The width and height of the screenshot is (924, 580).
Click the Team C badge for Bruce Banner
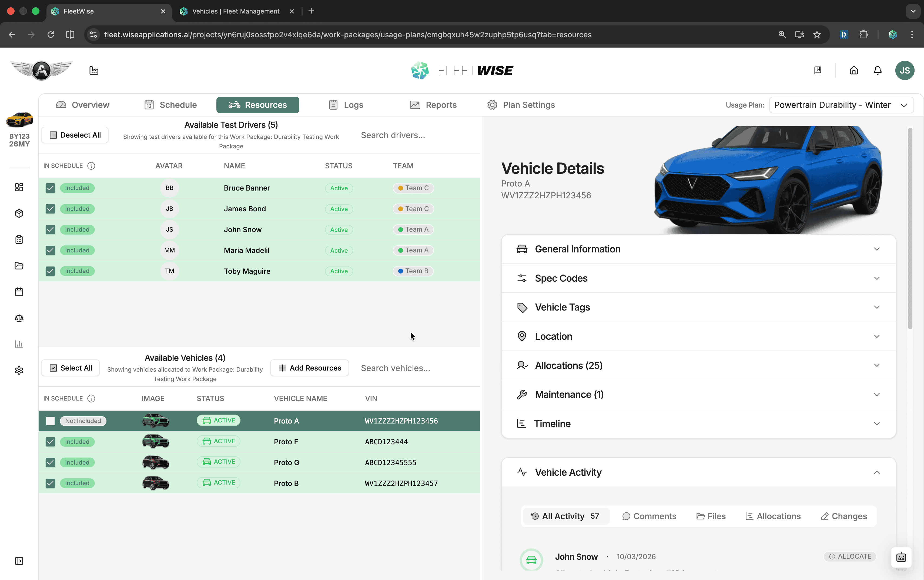point(413,188)
